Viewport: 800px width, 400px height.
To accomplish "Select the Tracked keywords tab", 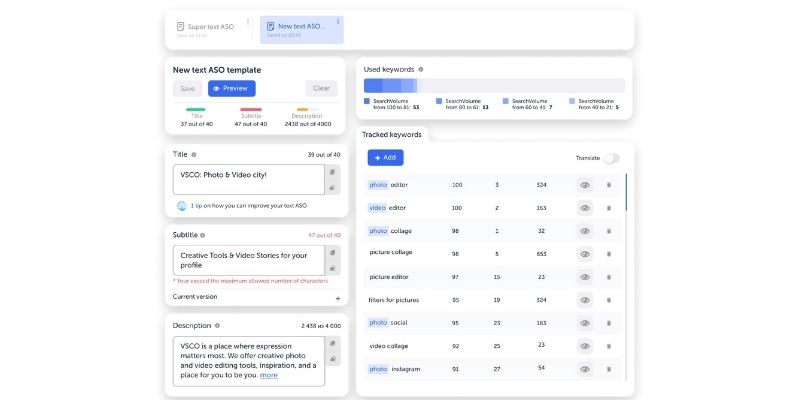I will 391,134.
